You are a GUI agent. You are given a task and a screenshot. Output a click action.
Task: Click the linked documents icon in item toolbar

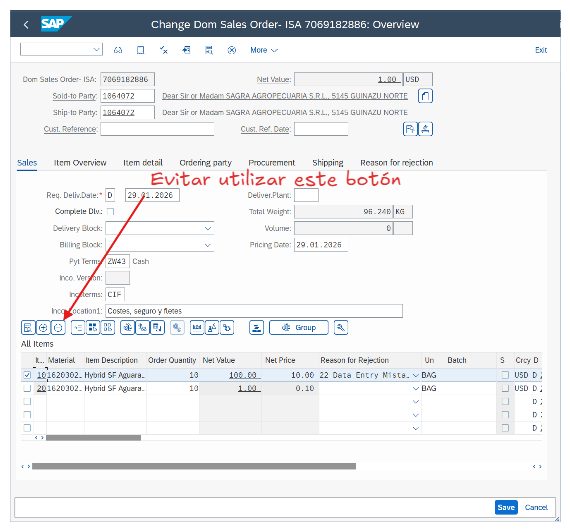227,328
